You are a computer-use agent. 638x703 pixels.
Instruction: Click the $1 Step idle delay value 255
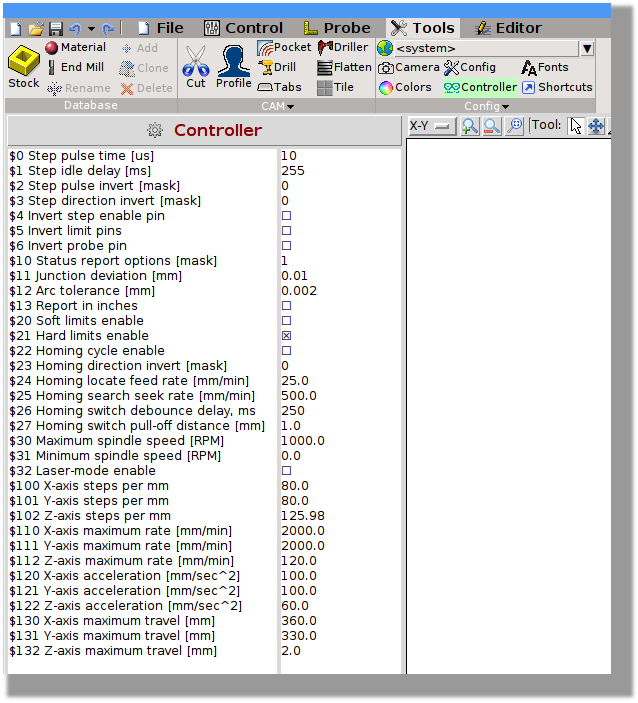(x=293, y=170)
